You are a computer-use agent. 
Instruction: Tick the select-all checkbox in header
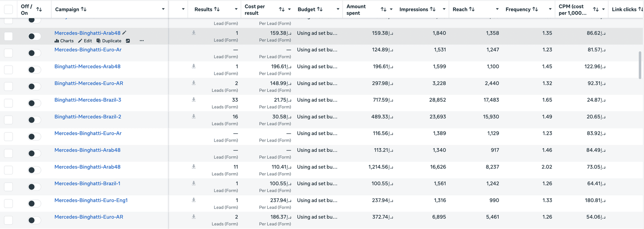click(x=8, y=9)
